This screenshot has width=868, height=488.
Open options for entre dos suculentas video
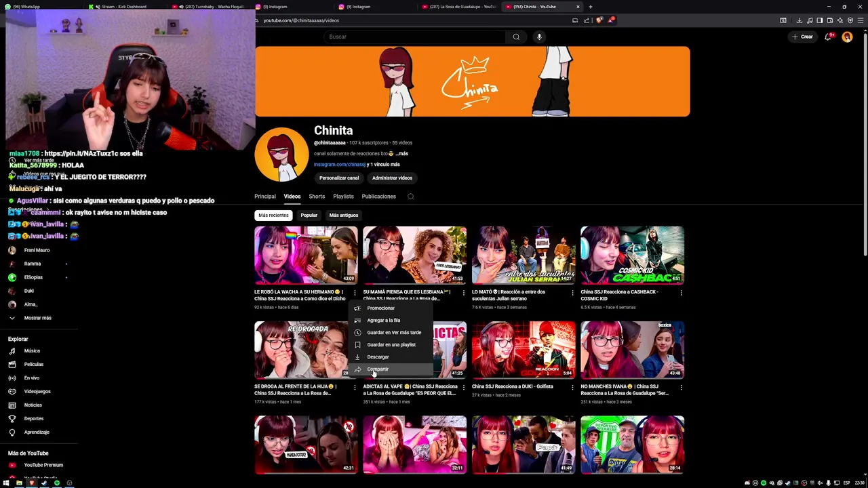pyautogui.click(x=572, y=293)
